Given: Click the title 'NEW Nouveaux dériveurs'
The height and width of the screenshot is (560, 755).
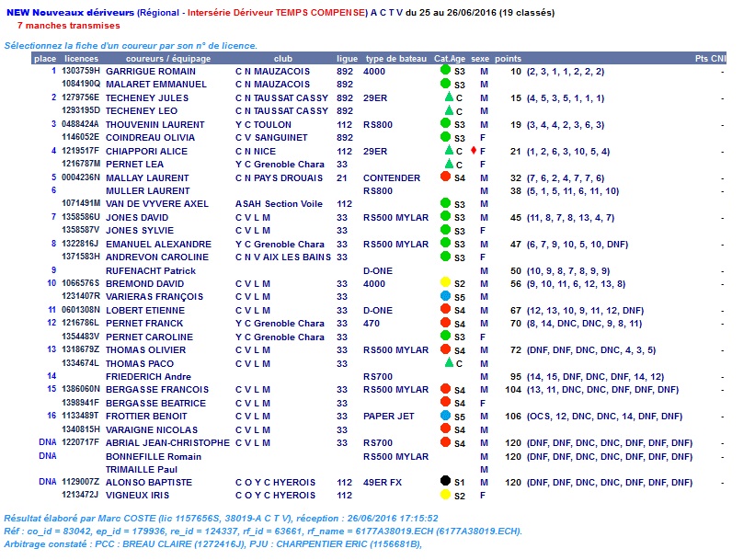Looking at the screenshot, I should tap(70, 13).
